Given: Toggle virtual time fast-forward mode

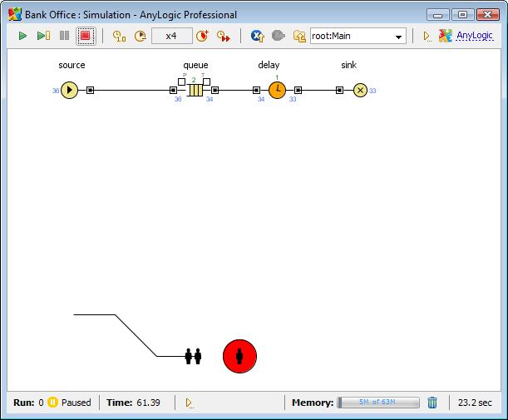Looking at the screenshot, I should 223,36.
